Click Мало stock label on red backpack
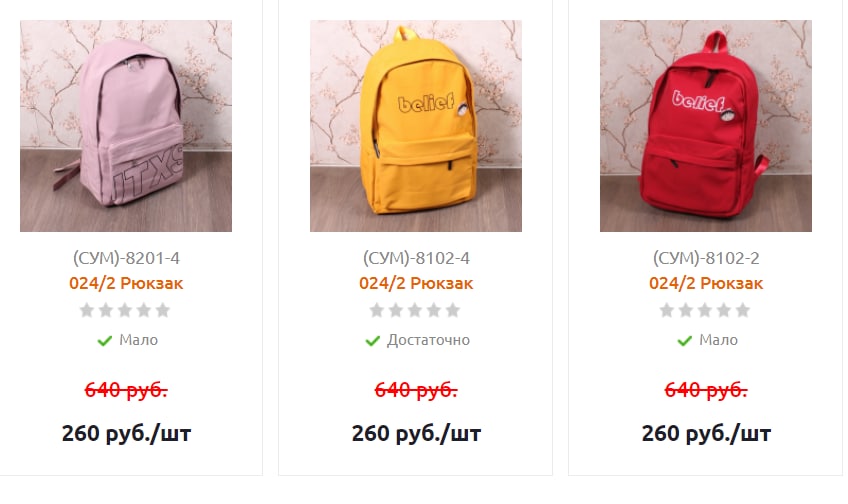The width and height of the screenshot is (848, 504). [x=718, y=340]
